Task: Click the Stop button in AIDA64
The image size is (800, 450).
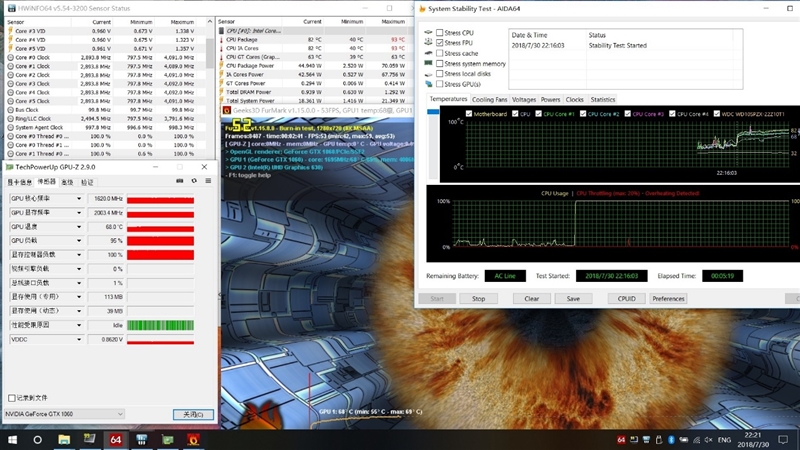Action: (x=478, y=298)
